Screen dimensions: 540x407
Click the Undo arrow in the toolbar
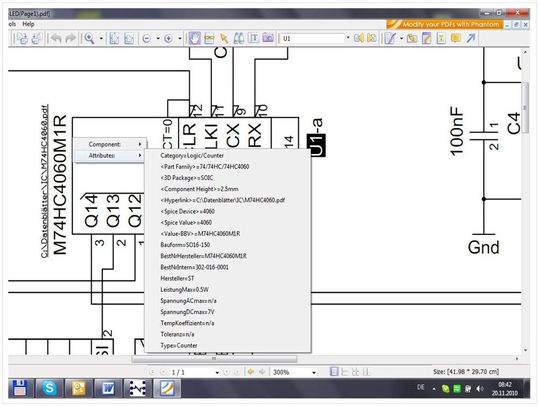coord(56,38)
